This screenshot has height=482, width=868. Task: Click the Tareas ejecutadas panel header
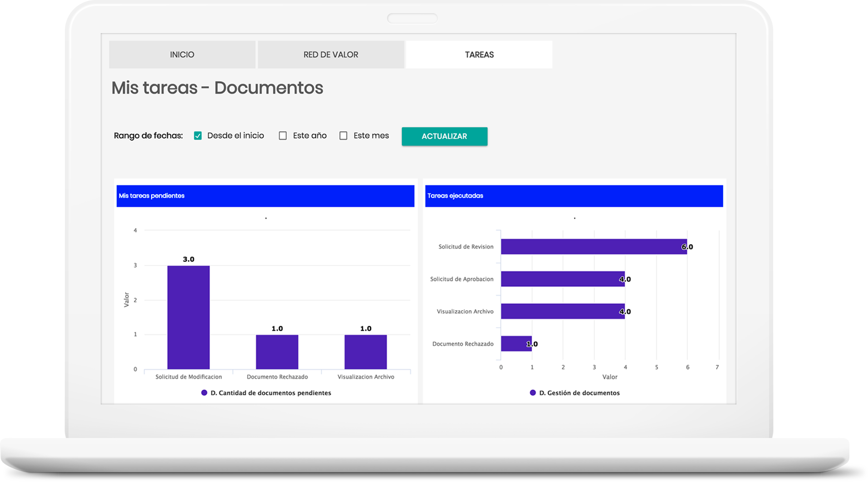point(574,196)
